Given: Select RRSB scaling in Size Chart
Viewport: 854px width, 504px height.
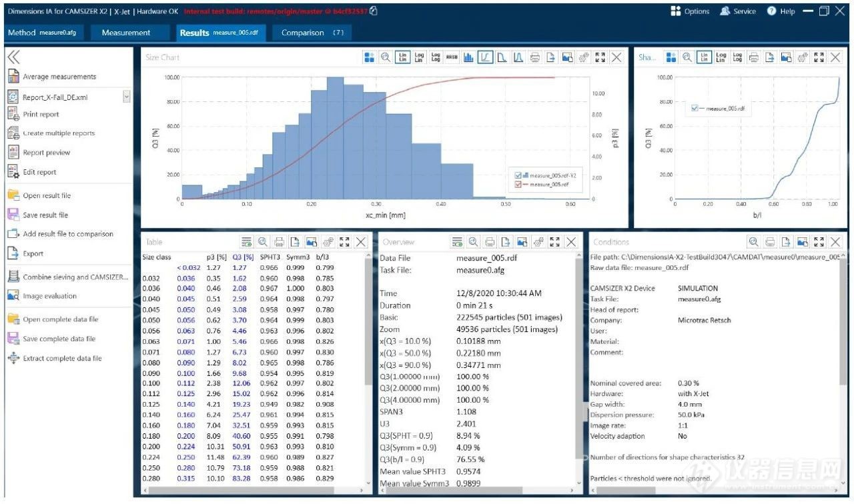Looking at the screenshot, I should point(452,58).
